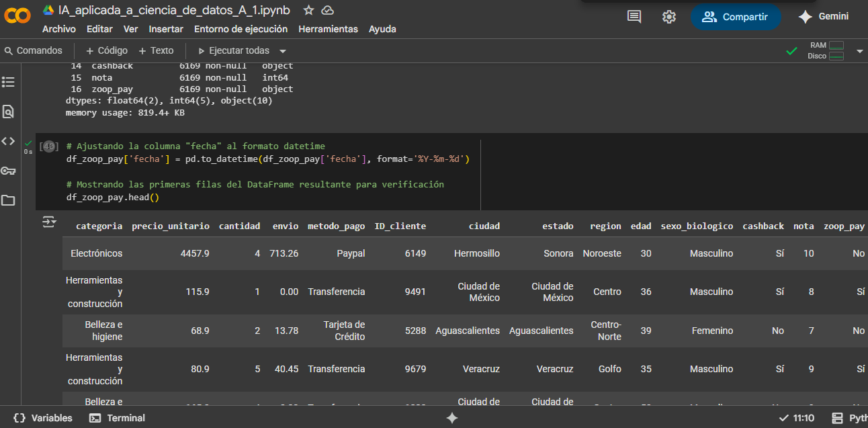Viewport: 868px width, 428px height.
Task: Open the files folder sidebar icon
Action: [x=8, y=200]
